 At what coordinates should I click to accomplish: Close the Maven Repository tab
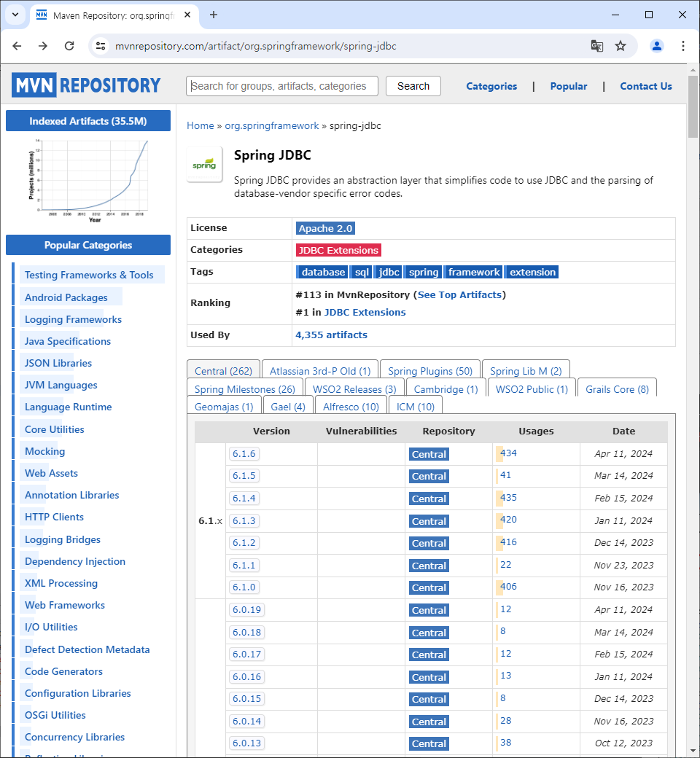[x=187, y=15]
